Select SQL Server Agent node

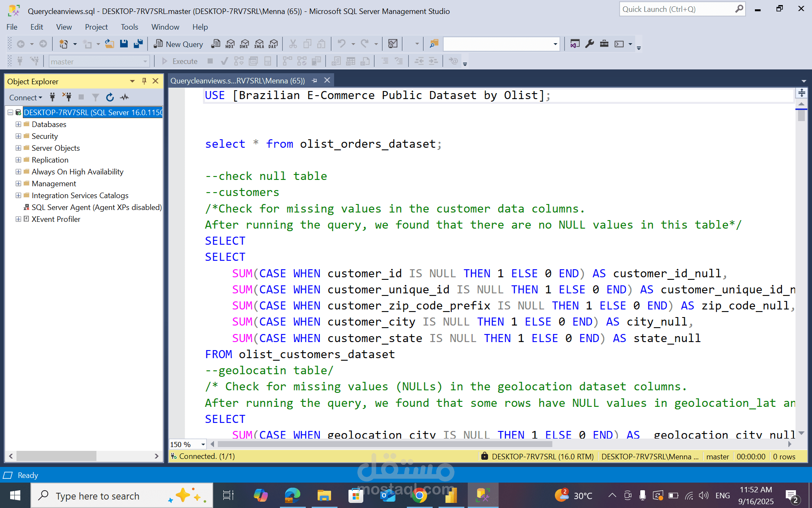click(96, 207)
